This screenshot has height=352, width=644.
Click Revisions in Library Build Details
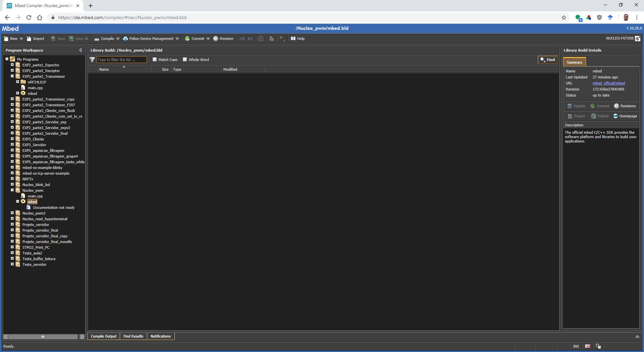click(x=625, y=106)
